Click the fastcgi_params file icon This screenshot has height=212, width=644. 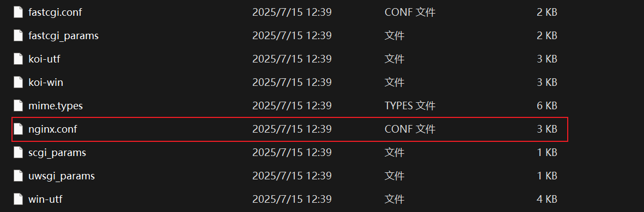[18, 36]
